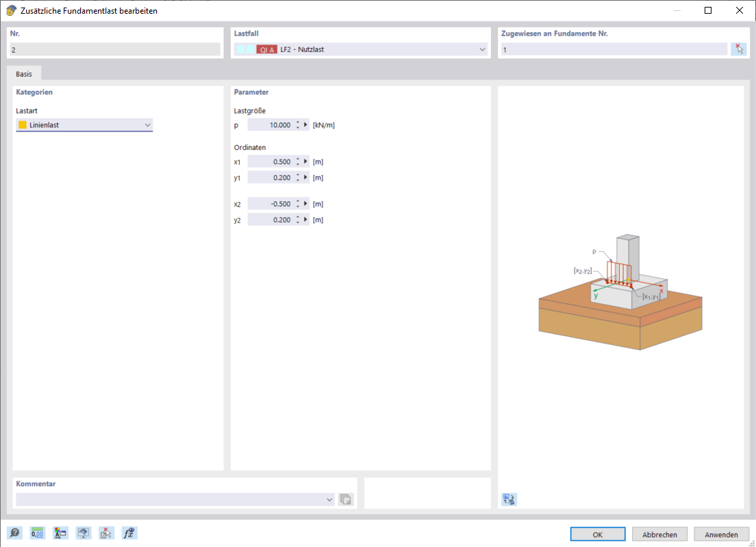Screen dimensions: 756x547
Task: Open the Kommentar dropdown arrow
Action: click(x=329, y=500)
